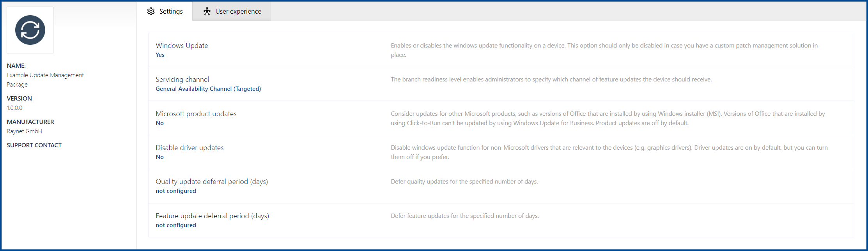This screenshot has height=251, width=868.
Task: Click General Availability Channel (Targeted) value
Action: [x=208, y=88]
